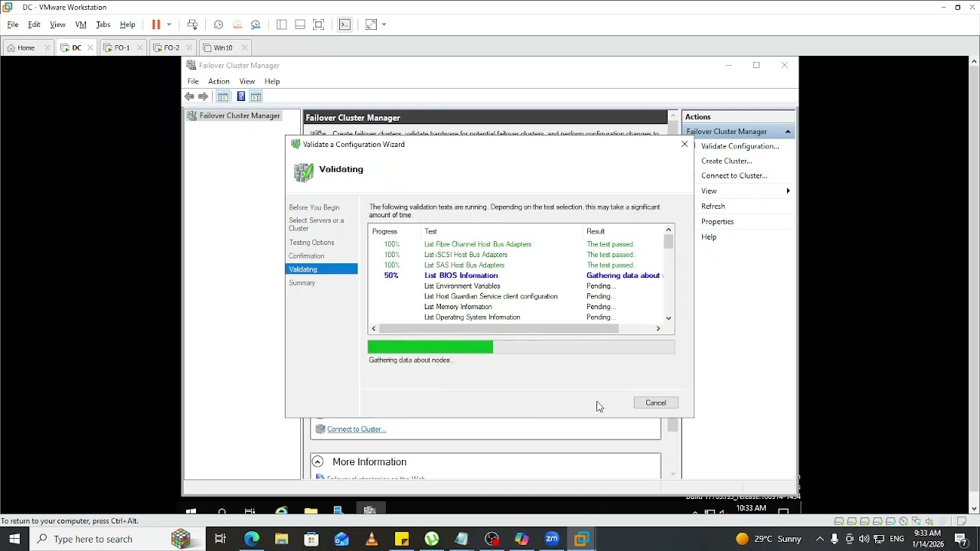This screenshot has width=980, height=551.
Task: Click Validate Configuration... in Actions pane
Action: tap(740, 146)
